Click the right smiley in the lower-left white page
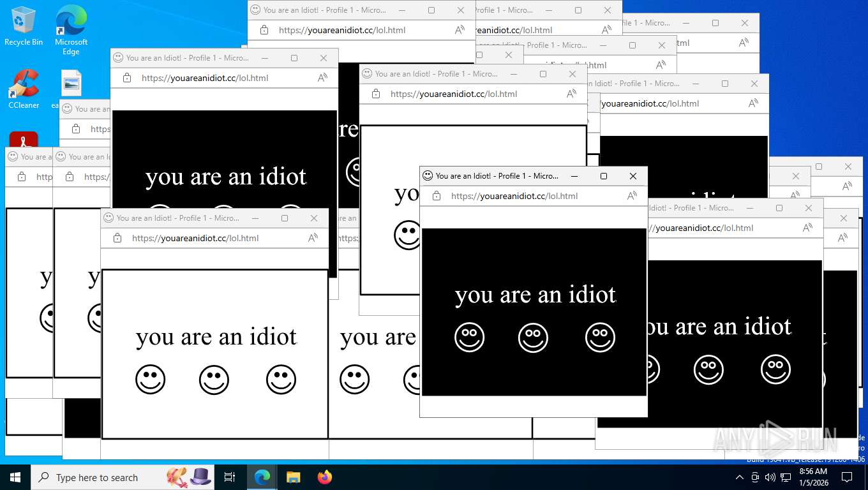Image resolution: width=868 pixels, height=490 pixels. coord(281,380)
